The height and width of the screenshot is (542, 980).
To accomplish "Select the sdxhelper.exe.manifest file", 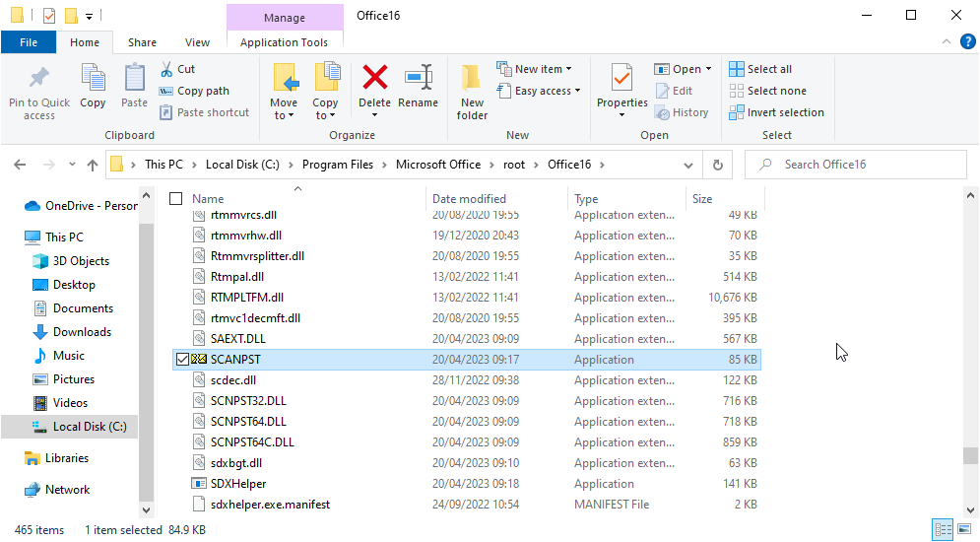I will (x=270, y=504).
